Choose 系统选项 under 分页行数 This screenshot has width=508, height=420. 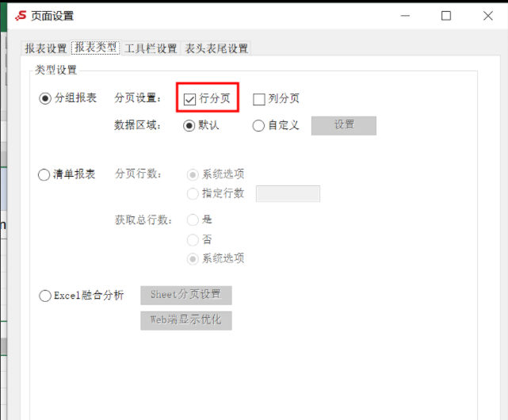193,174
